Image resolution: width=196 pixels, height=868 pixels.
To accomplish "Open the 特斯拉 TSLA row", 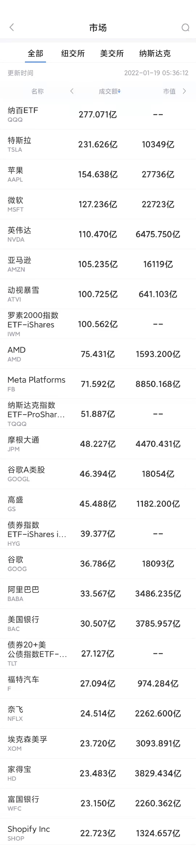I will pyautogui.click(x=98, y=144).
